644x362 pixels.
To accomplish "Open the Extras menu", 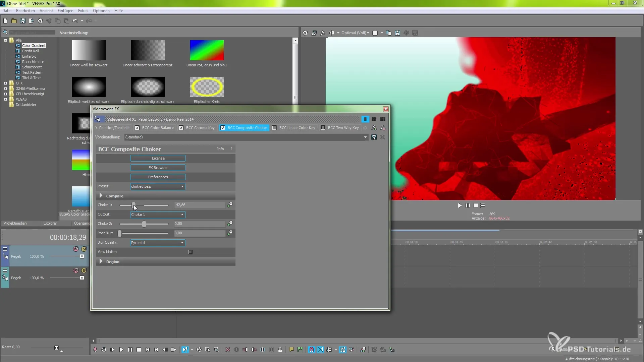I will pos(83,11).
